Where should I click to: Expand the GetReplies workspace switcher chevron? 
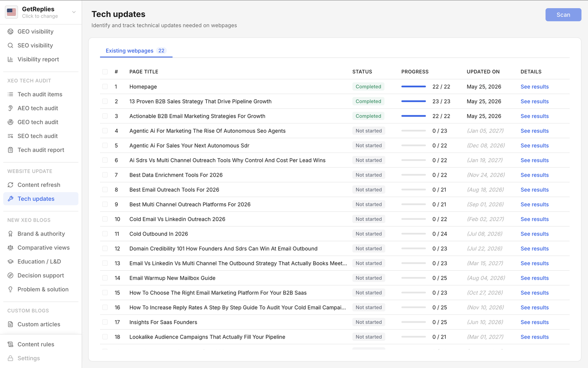(74, 12)
